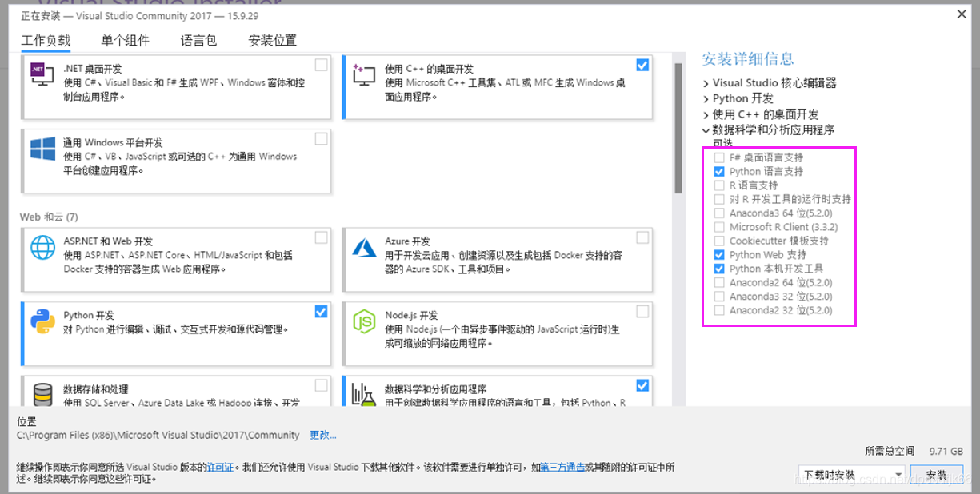
Task: Close the installer dialog
Action: pyautogui.click(x=961, y=14)
